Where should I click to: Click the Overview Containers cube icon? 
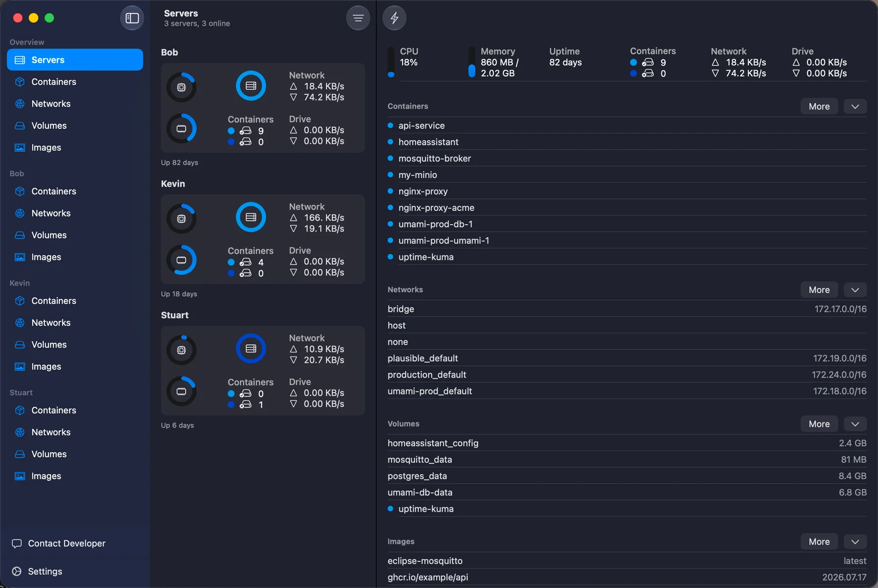point(20,82)
